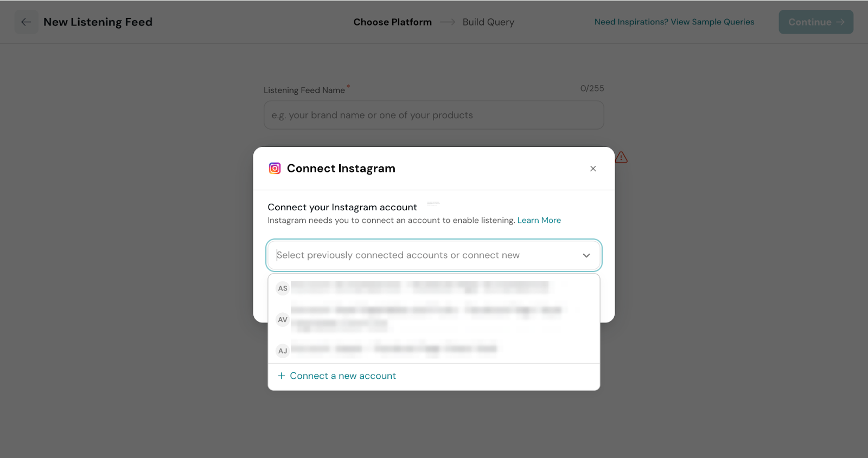Image resolution: width=868 pixels, height=458 pixels.
Task: Click the back arrow icon
Action: coord(26,22)
